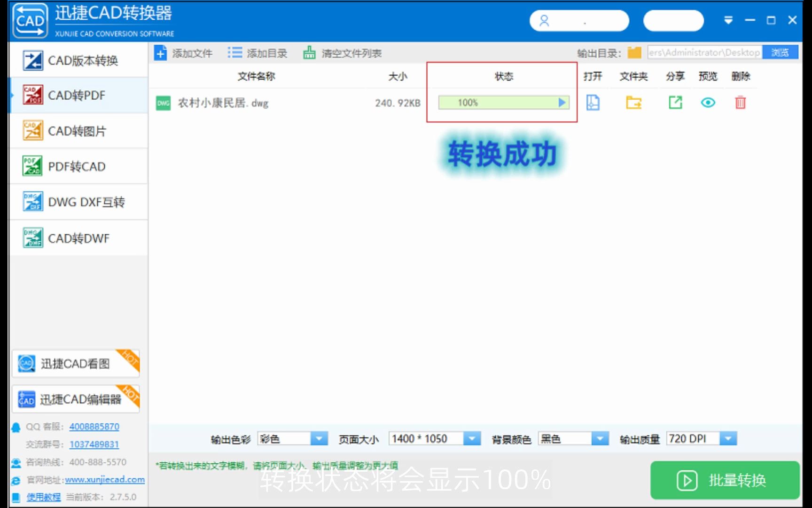Image resolution: width=812 pixels, height=508 pixels.
Task: Open the output directory folder icon
Action: (x=634, y=53)
